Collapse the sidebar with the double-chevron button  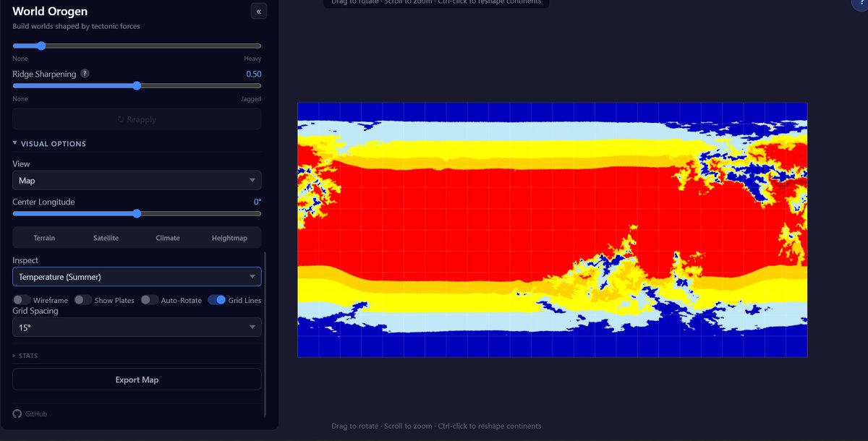259,11
